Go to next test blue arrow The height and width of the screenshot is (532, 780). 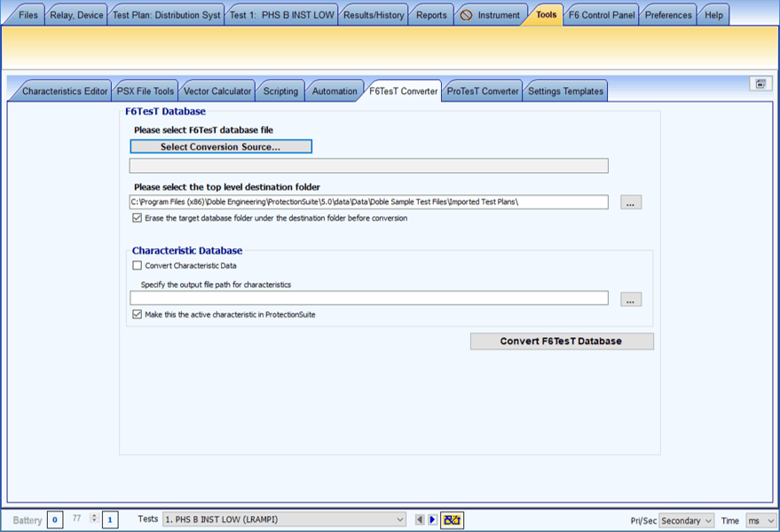pos(432,520)
